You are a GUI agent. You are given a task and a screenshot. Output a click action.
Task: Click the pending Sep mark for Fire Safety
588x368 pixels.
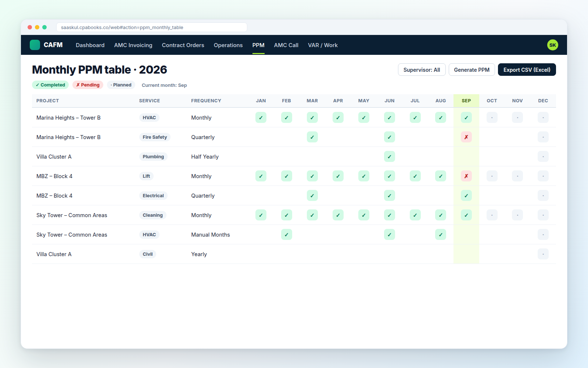466,137
